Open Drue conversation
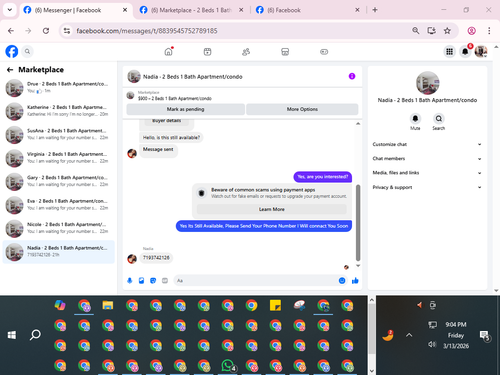The image size is (500, 375). coord(59,88)
